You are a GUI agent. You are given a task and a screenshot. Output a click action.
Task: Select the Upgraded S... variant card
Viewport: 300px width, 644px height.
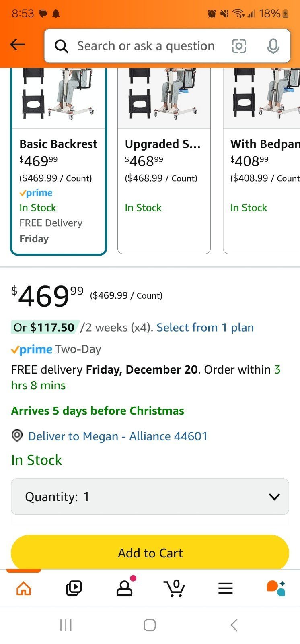pyautogui.click(x=164, y=161)
